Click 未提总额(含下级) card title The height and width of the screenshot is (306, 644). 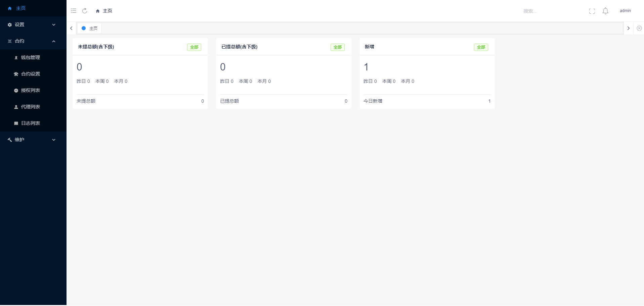96,47
